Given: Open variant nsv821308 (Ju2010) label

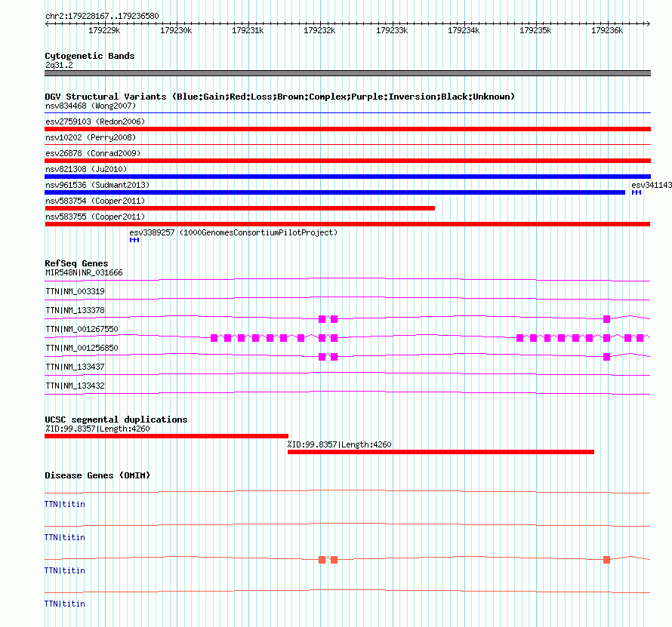Looking at the screenshot, I should 86,169.
